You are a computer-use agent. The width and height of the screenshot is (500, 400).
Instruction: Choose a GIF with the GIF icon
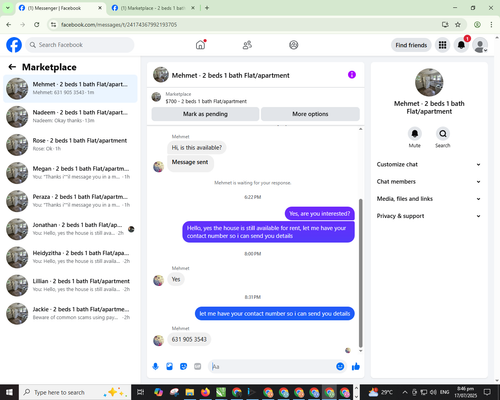pos(198,367)
